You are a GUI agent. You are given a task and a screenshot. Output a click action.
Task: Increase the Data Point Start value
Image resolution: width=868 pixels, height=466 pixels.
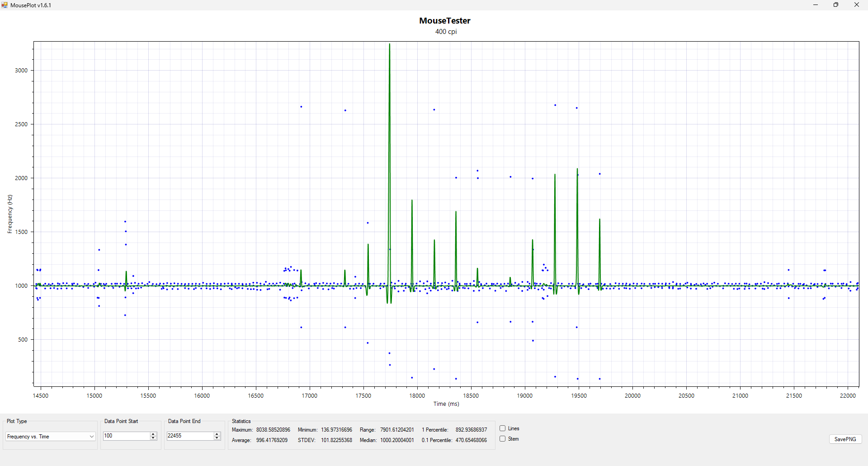coord(153,434)
